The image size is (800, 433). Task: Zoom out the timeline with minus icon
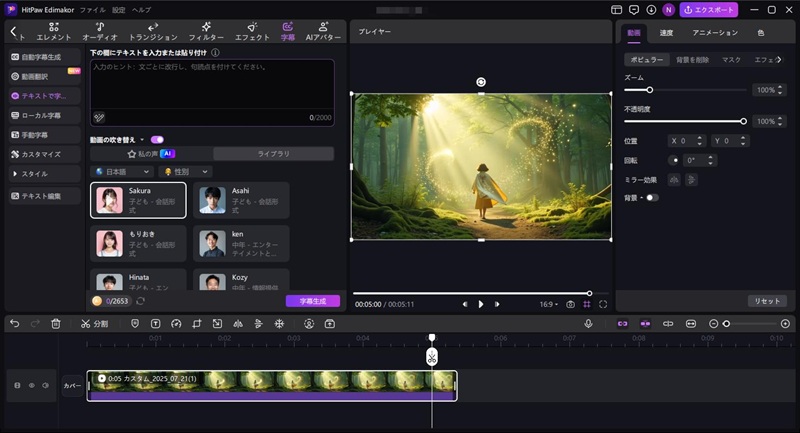coord(713,324)
